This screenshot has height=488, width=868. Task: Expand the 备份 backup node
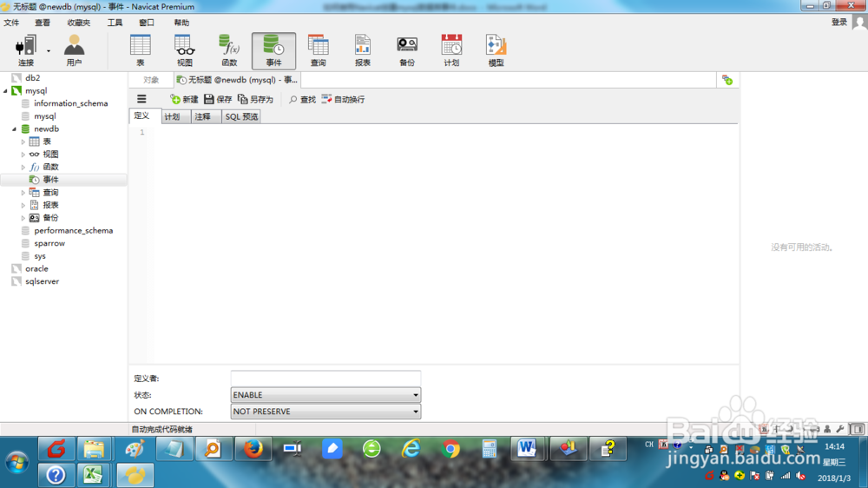[x=23, y=218]
